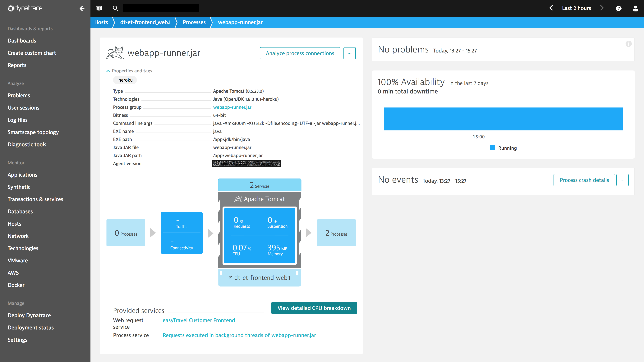
Task: Open Diagnostic tools in the sidebar
Action: coord(27,144)
